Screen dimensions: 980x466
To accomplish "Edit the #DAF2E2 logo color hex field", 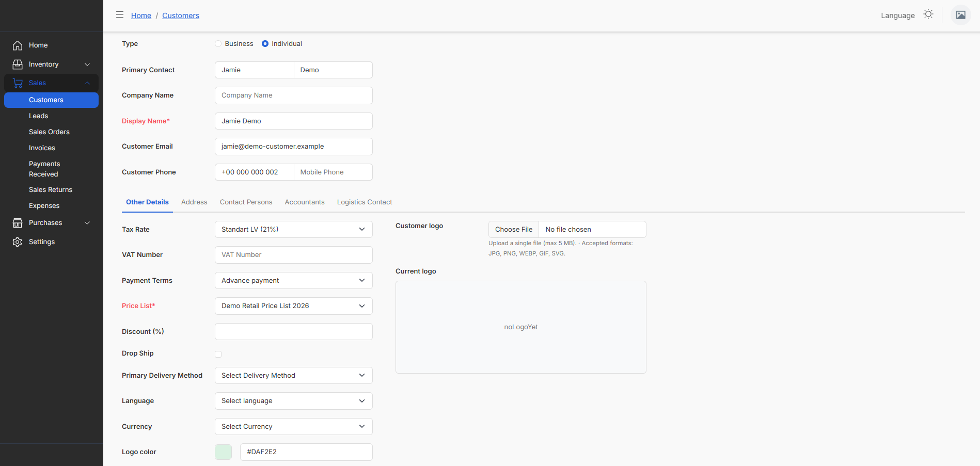I will point(306,452).
